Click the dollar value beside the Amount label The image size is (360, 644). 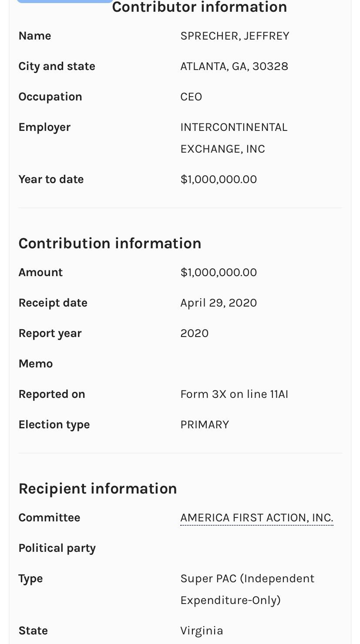(x=219, y=273)
